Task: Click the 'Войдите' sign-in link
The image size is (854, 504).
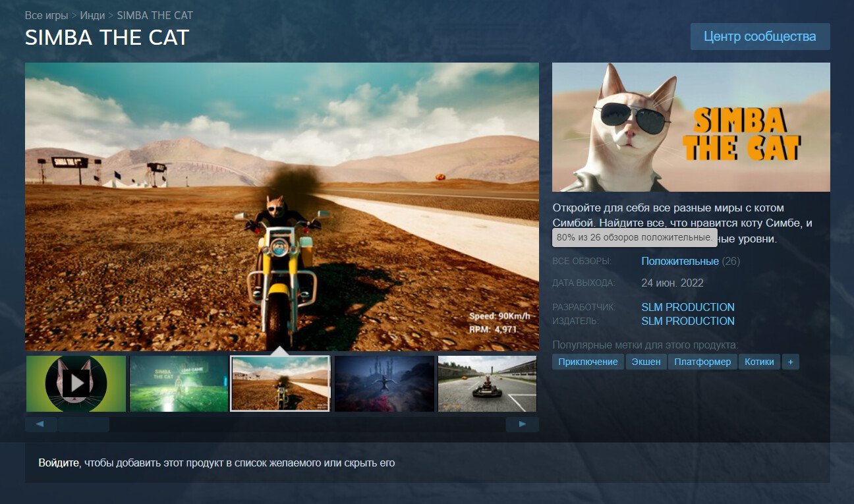Action: pos(59,462)
